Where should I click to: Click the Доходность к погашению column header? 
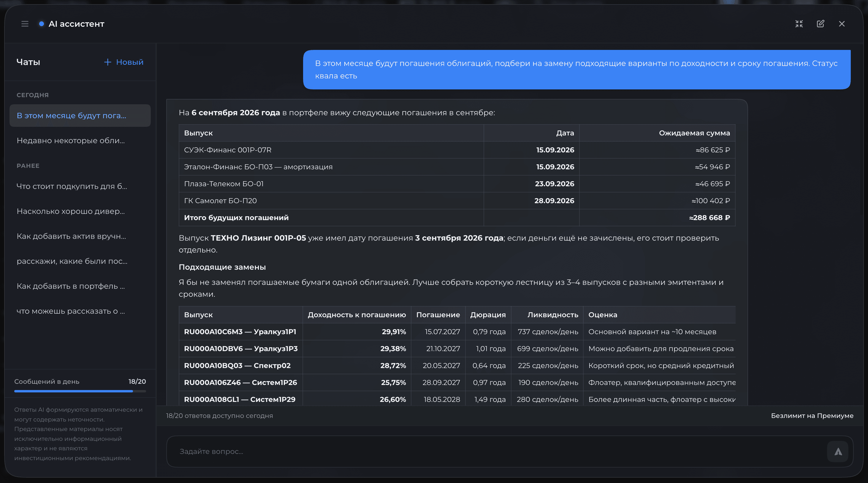357,315
